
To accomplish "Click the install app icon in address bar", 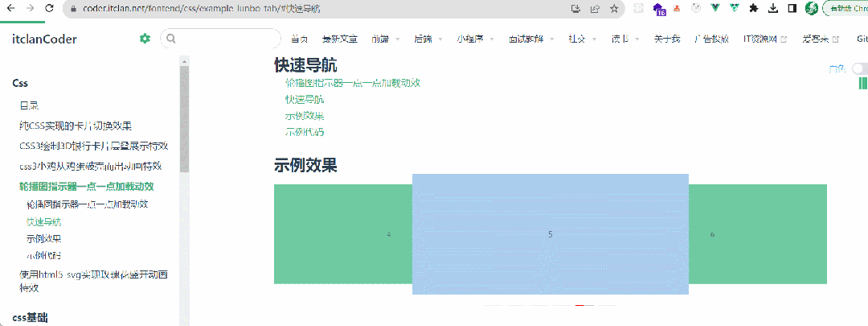I will point(575,8).
